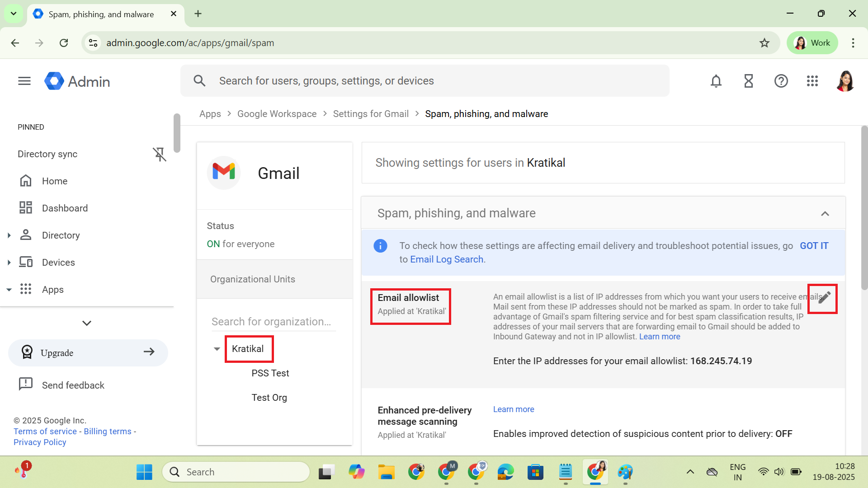Click Settings for Gmail breadcrumb

[371, 114]
